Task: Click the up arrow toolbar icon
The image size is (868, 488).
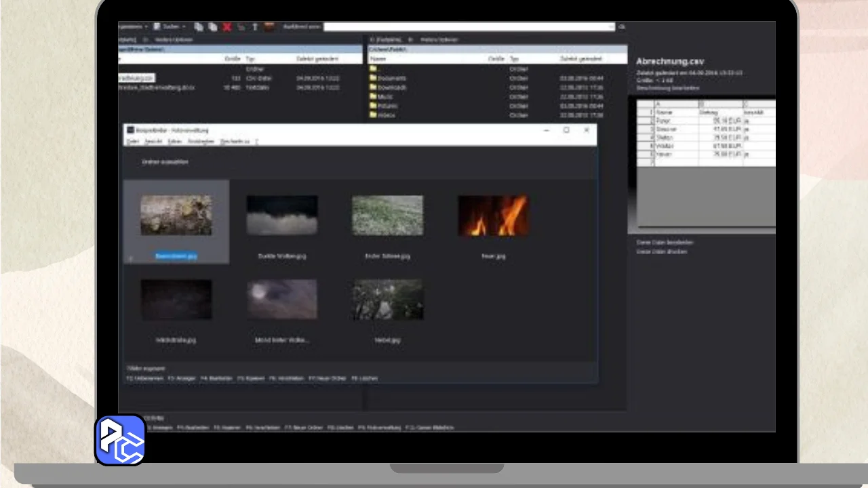Action: [255, 27]
